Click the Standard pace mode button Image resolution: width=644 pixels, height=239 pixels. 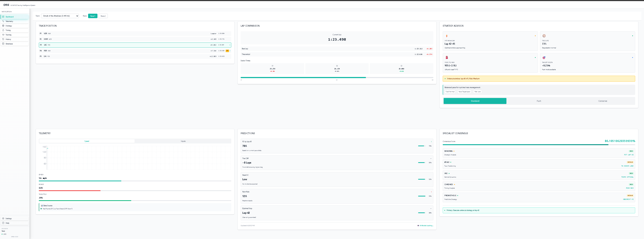pyautogui.click(x=475, y=101)
